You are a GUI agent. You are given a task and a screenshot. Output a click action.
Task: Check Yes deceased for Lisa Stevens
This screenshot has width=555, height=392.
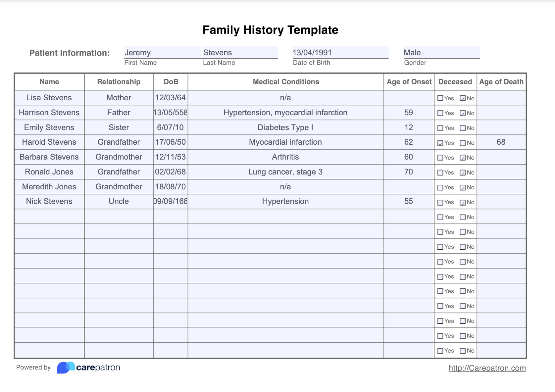(440, 98)
